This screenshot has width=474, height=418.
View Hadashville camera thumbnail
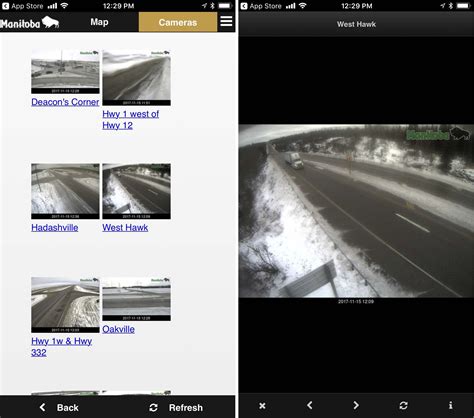coord(65,191)
